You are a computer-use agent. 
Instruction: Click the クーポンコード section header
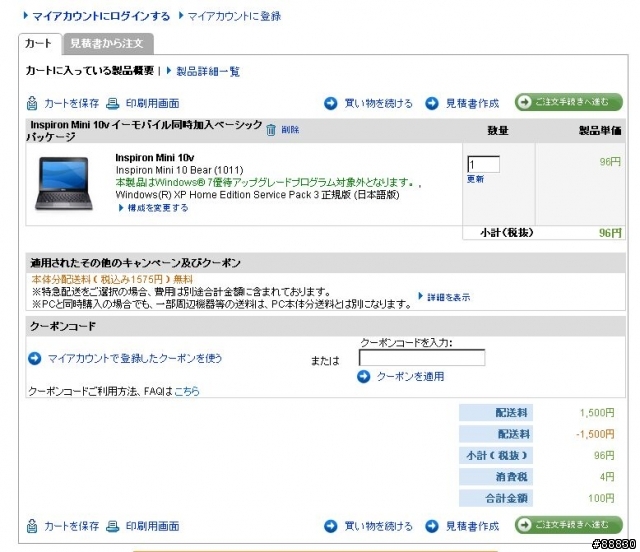tap(325, 326)
